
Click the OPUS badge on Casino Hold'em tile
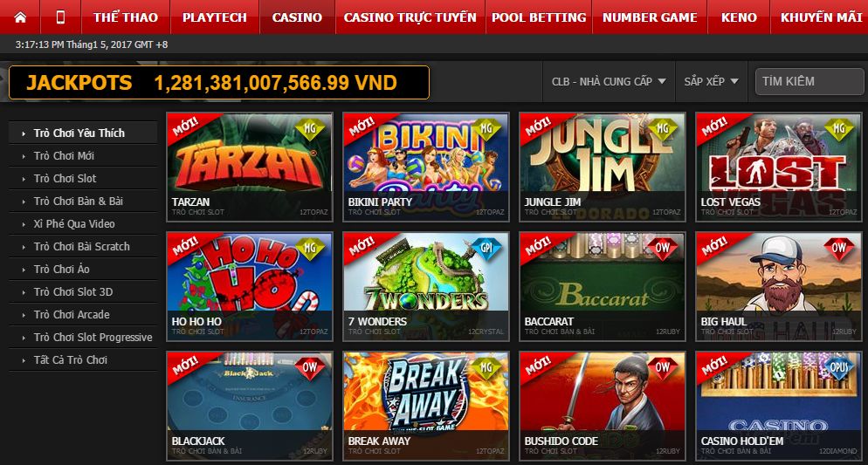pos(839,367)
